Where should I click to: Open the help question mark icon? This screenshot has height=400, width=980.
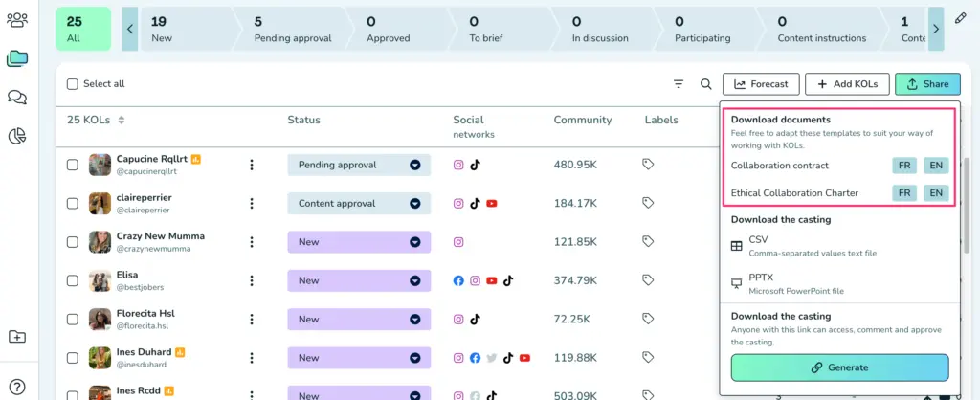click(x=18, y=387)
